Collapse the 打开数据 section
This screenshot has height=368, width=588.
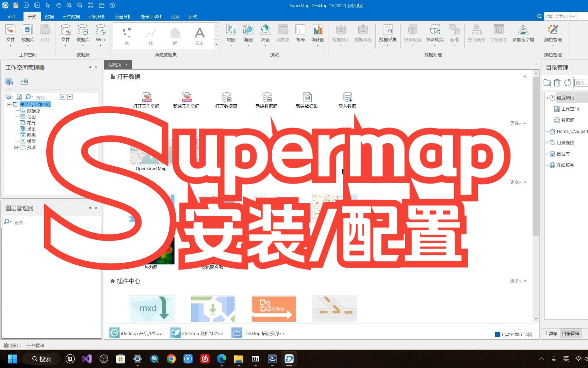tap(525, 77)
